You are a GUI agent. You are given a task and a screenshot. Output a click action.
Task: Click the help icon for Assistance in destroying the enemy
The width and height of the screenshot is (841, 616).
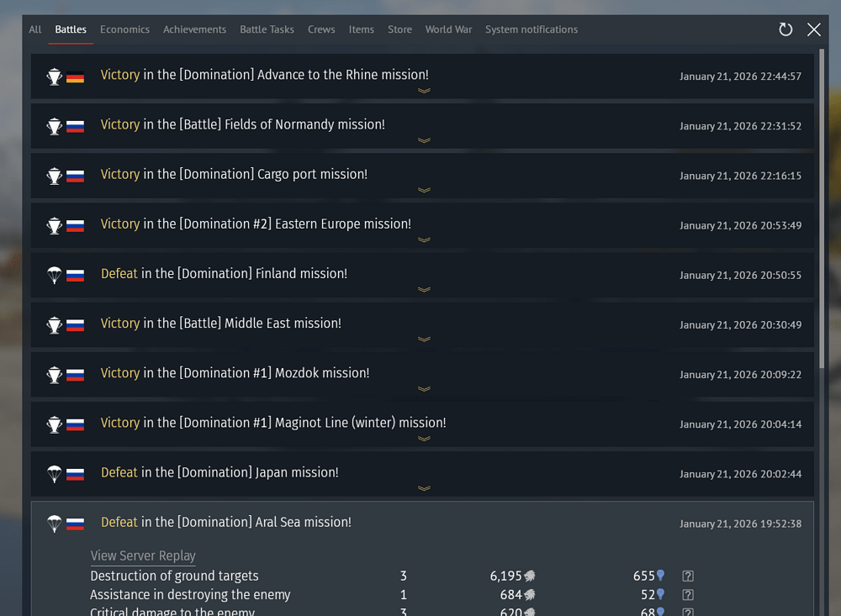click(x=688, y=595)
